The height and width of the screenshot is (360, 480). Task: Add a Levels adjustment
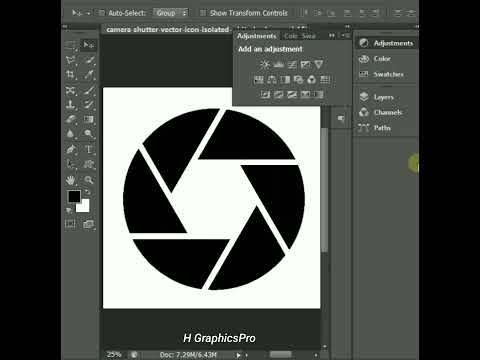tap(278, 64)
